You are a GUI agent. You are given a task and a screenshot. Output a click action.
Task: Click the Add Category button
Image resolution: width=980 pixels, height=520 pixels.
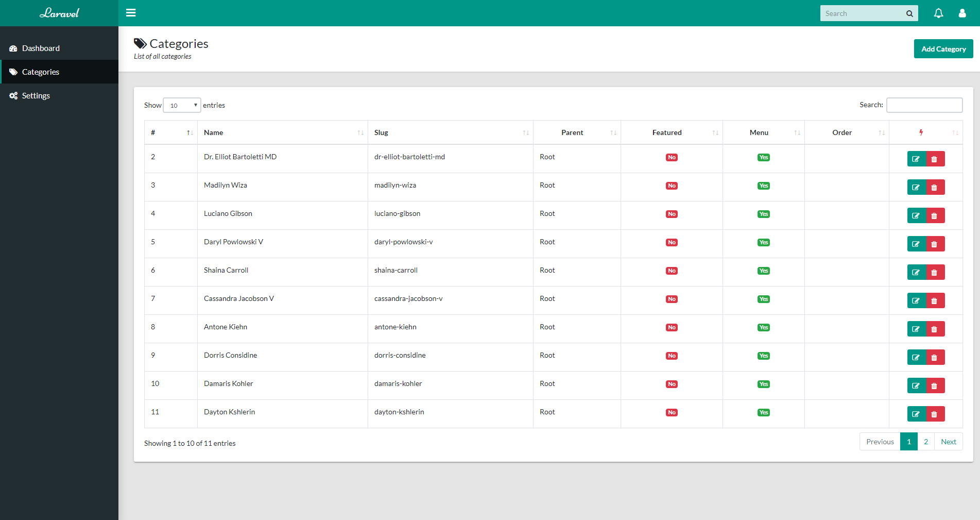pyautogui.click(x=943, y=48)
